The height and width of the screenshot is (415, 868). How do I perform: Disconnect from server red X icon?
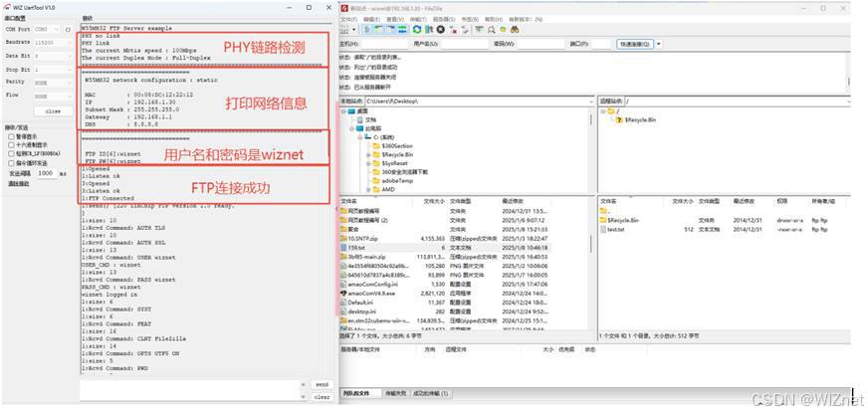(x=453, y=30)
